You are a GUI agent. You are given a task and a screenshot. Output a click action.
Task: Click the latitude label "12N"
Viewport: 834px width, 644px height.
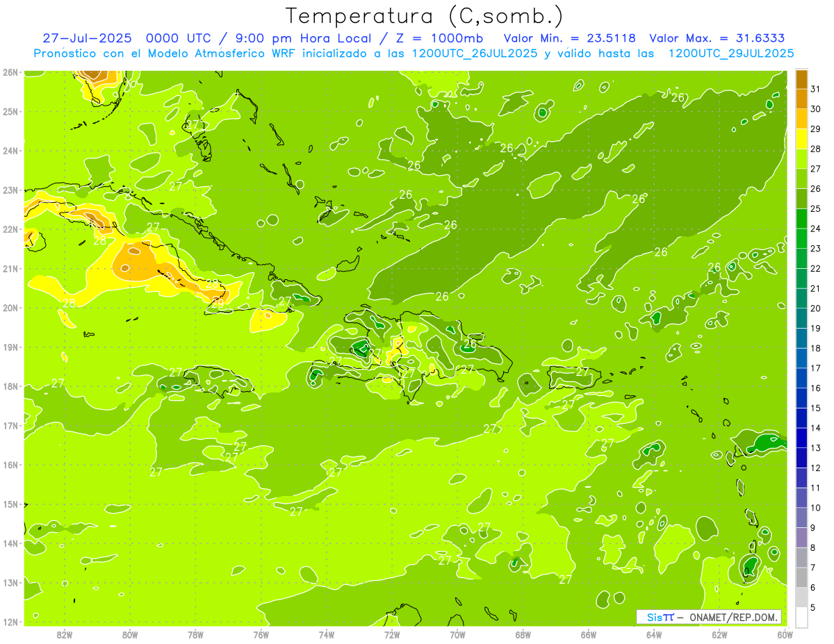pyautogui.click(x=10, y=622)
